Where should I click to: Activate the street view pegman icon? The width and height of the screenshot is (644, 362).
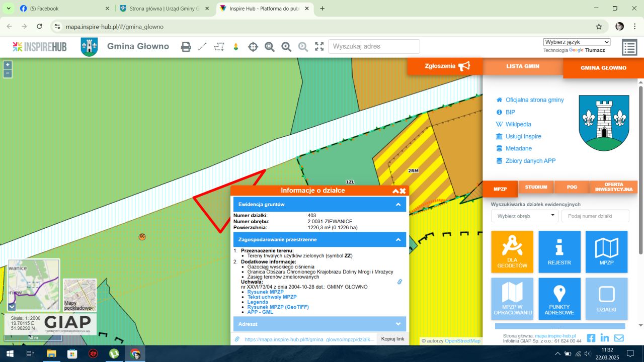[x=235, y=47]
